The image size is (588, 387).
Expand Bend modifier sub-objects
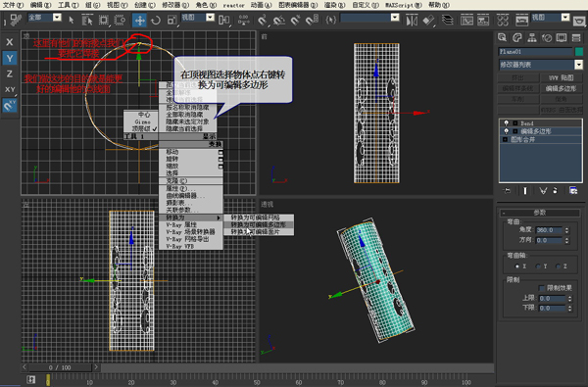tap(515, 123)
